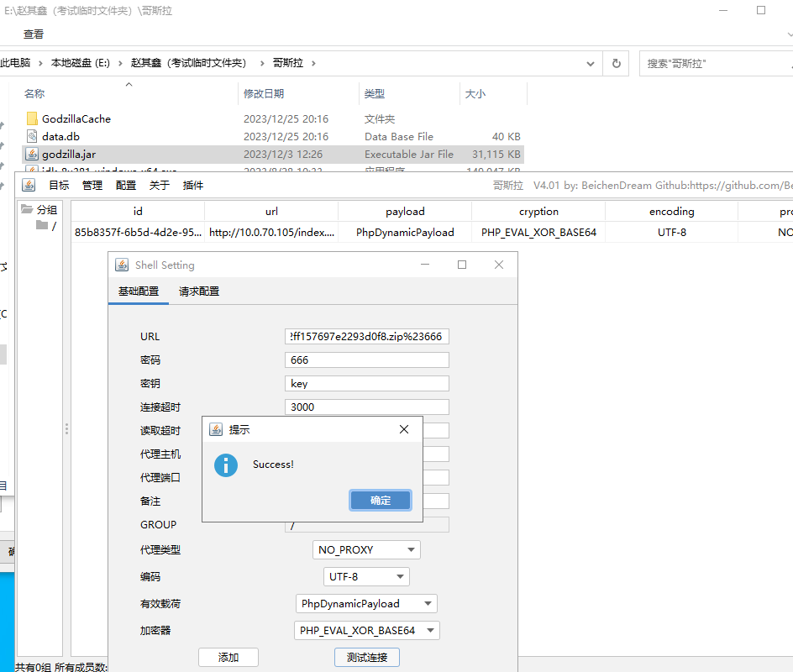Click the 连接超时 field containing 3000
Screen dimensions: 793x672
[366, 407]
